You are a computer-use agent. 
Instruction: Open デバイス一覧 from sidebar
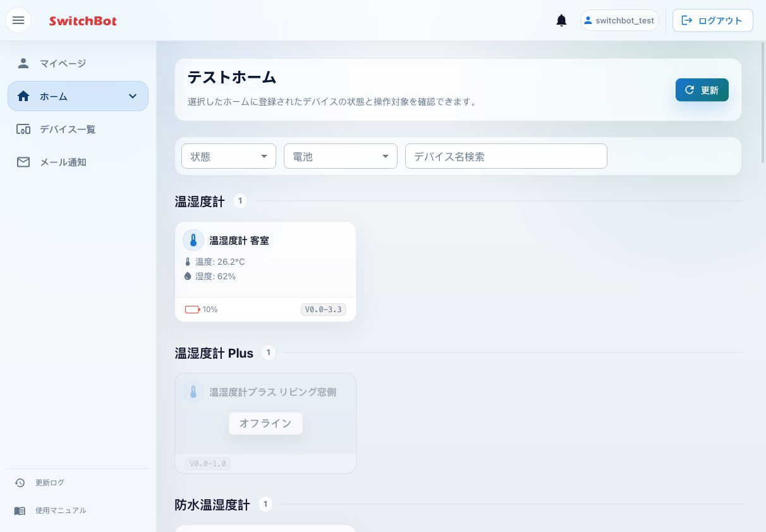coord(78,129)
